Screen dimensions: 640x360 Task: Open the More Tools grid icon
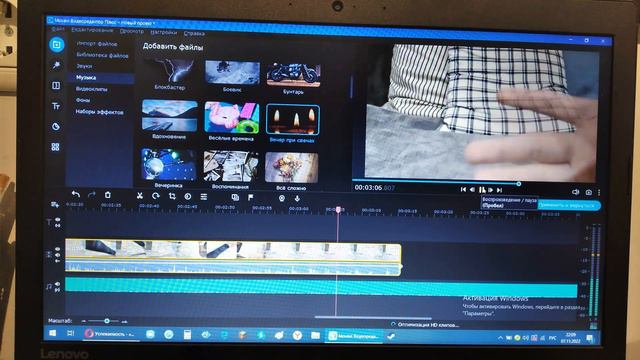[x=56, y=147]
